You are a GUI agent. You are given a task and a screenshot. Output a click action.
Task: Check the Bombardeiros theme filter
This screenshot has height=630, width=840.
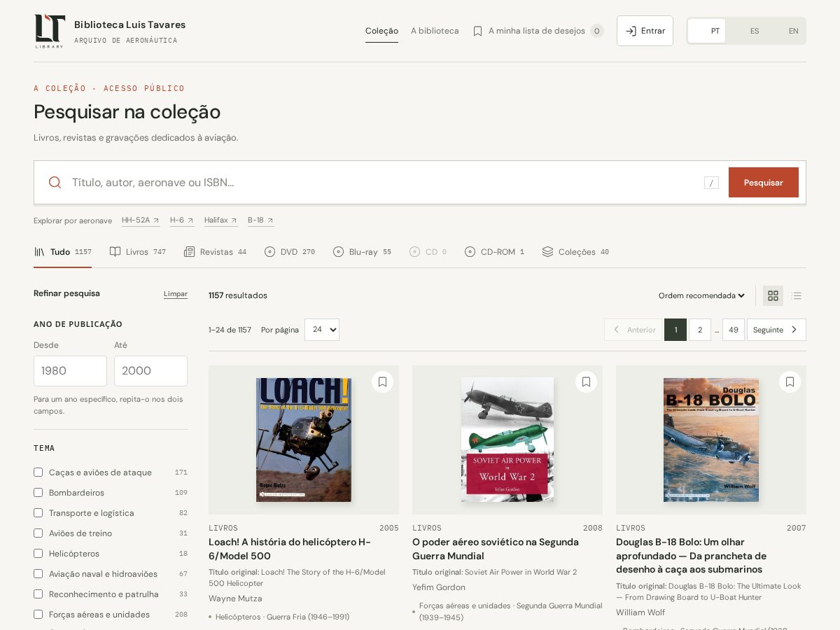point(38,493)
